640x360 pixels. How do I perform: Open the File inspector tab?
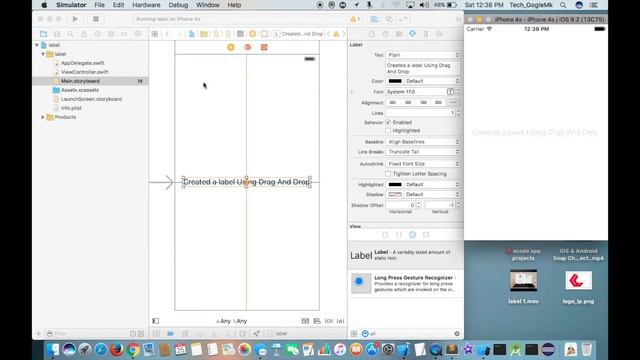[372, 34]
